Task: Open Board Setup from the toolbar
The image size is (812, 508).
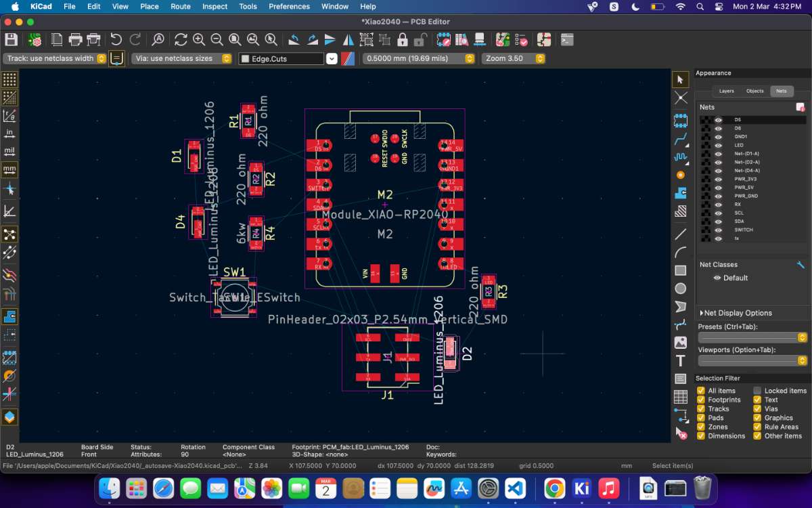Action: coord(35,40)
